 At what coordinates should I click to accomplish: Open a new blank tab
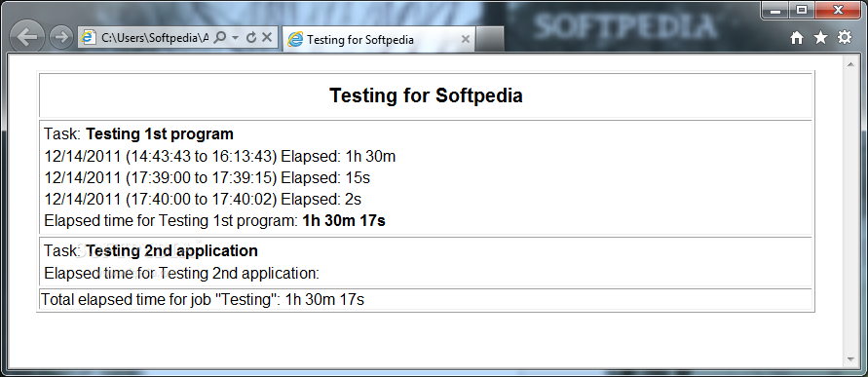coord(490,39)
